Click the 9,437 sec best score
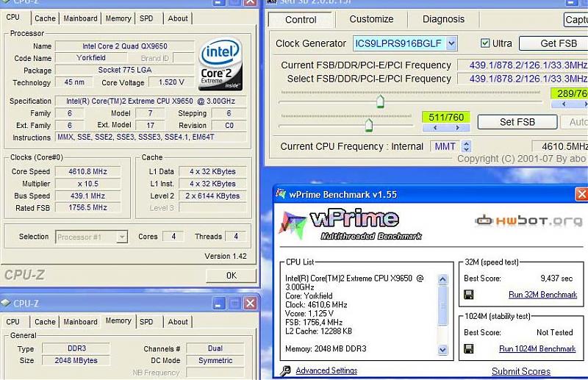This screenshot has width=588, height=380. pyautogui.click(x=556, y=279)
